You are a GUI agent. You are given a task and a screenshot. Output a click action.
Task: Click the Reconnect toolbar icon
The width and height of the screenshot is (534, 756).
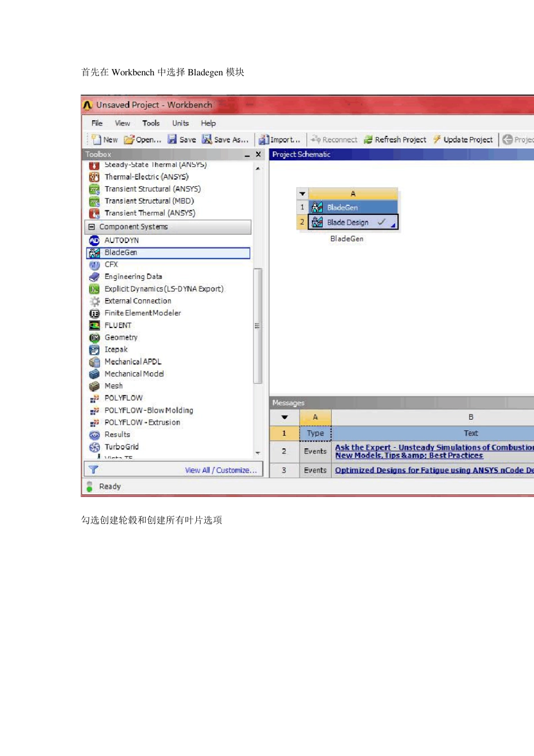[316, 139]
